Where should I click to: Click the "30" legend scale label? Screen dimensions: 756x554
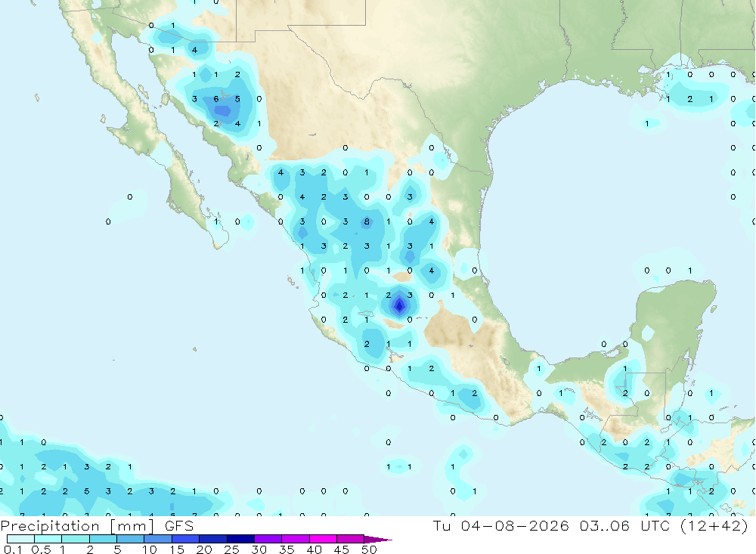(259, 549)
